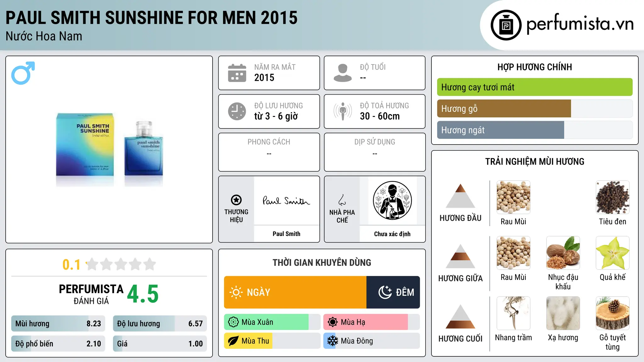The height and width of the screenshot is (362, 644).
Task: Click the sun icon in the Ngày bar
Action: (236, 292)
